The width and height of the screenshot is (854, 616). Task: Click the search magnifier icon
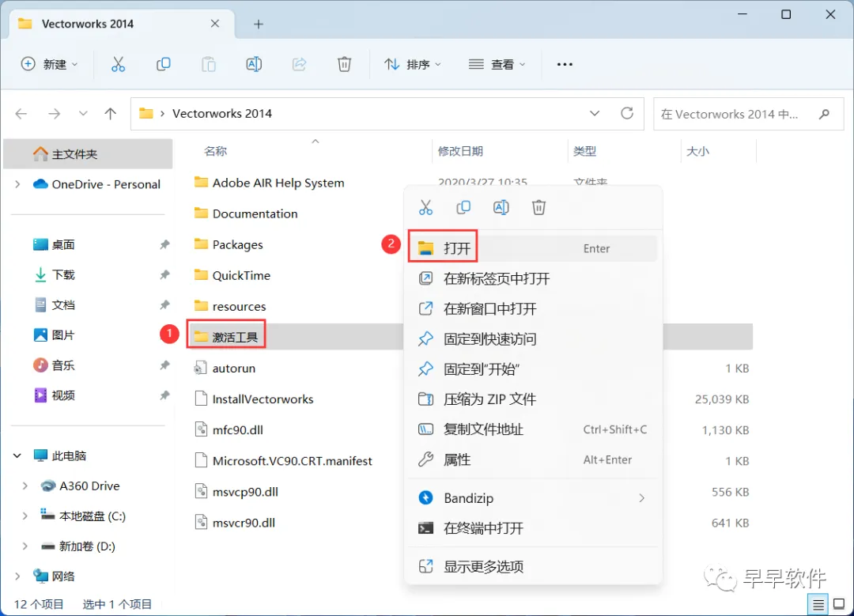coord(824,114)
